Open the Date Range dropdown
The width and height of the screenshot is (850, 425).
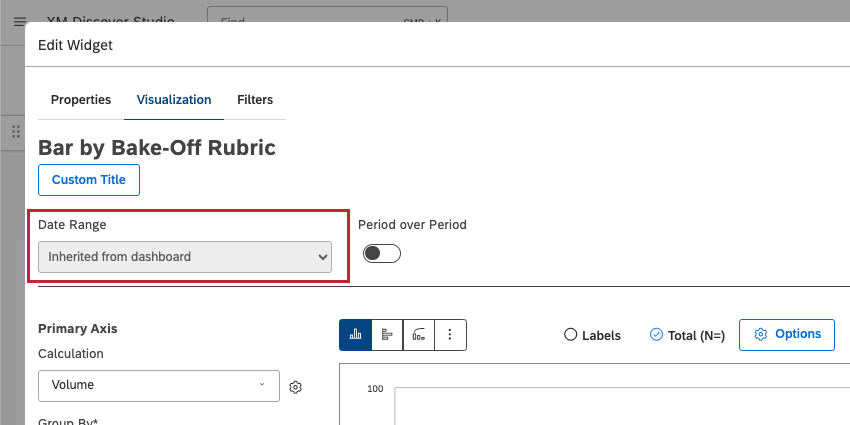(185, 257)
